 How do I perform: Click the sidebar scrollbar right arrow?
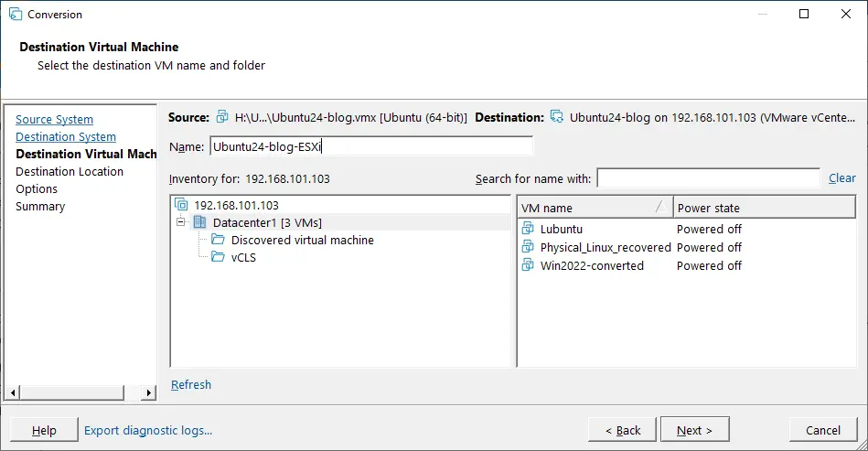[x=148, y=392]
